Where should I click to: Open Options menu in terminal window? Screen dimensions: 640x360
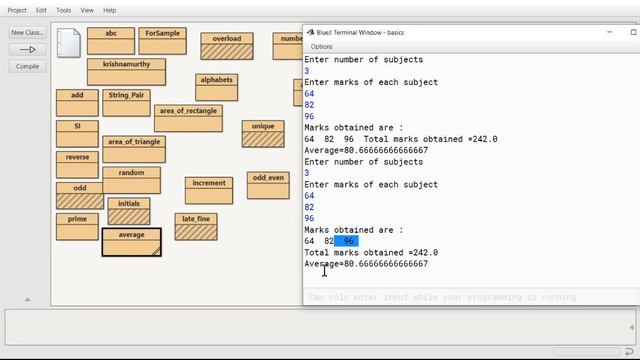click(x=321, y=47)
